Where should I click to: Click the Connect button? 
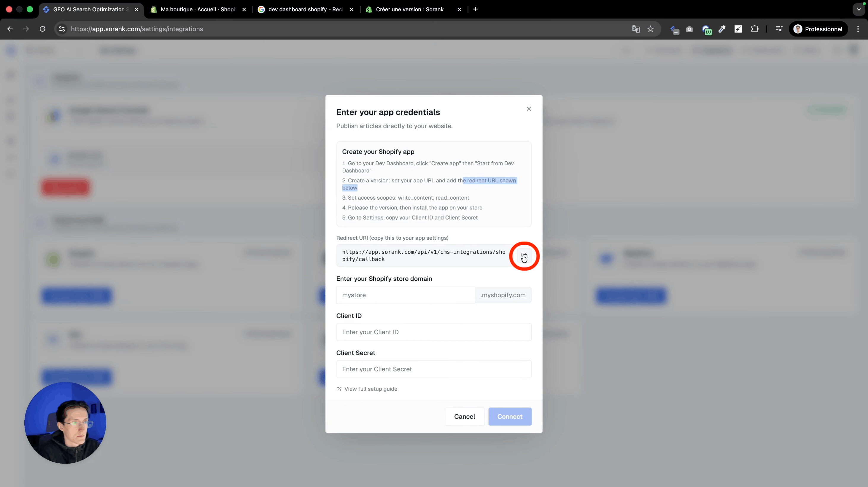[510, 417]
